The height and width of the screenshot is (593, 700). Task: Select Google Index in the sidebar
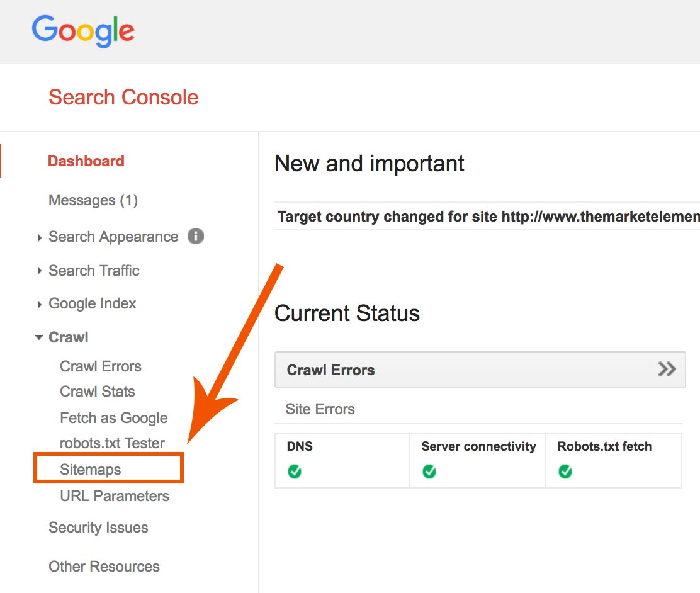[x=93, y=303]
